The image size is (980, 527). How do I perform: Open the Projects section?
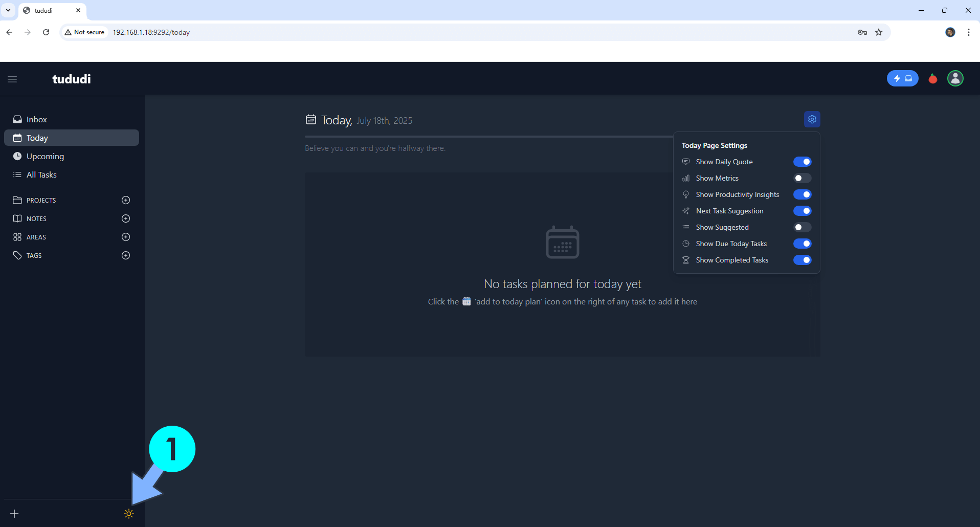click(41, 200)
